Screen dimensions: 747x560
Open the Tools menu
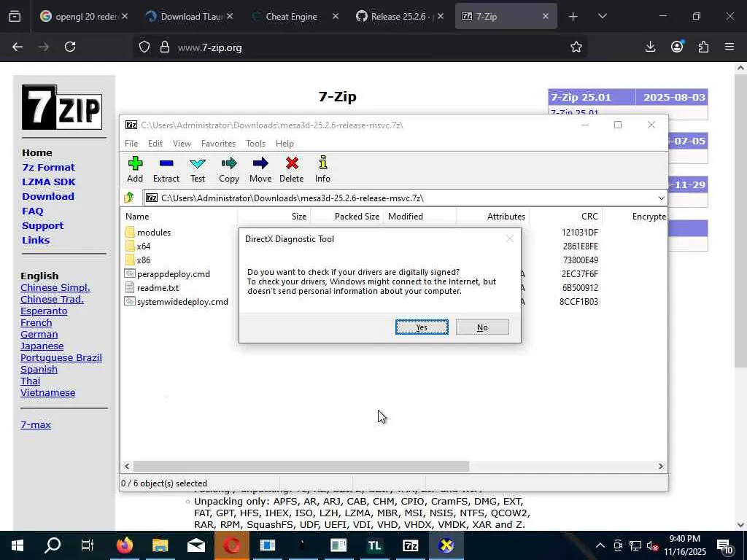coord(255,144)
